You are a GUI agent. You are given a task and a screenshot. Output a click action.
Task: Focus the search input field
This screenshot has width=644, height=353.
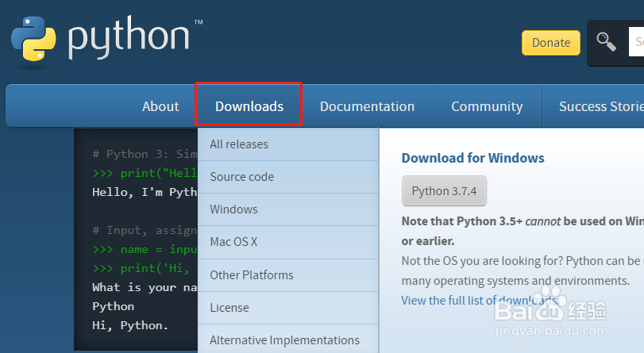pyautogui.click(x=636, y=42)
